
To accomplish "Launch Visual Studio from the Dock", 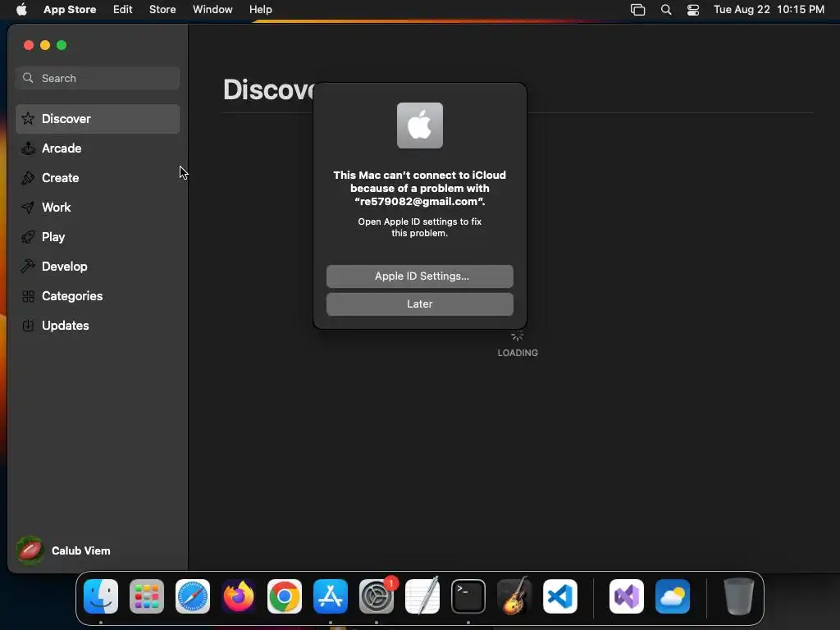I will point(627,596).
